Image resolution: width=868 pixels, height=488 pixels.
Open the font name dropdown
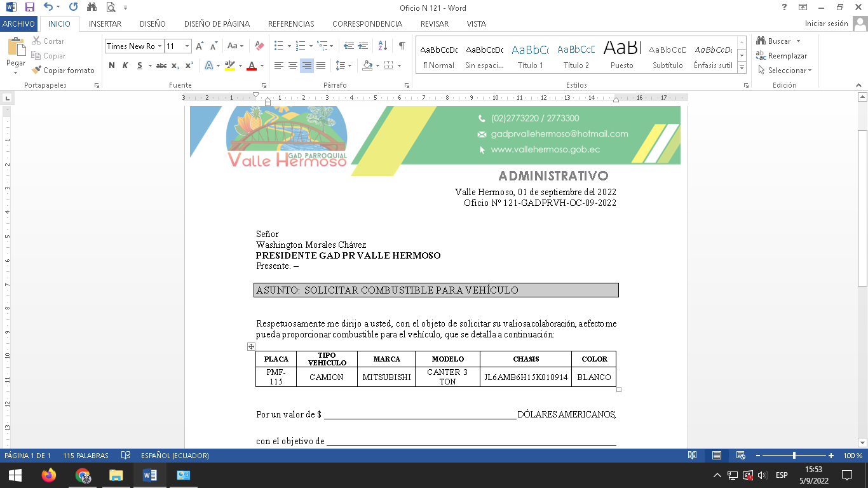[x=159, y=46]
